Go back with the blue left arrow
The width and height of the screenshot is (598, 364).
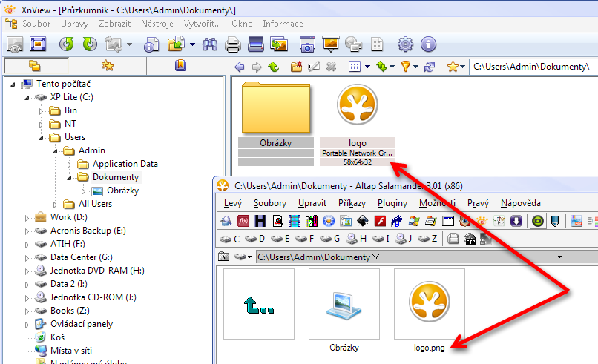pos(239,67)
